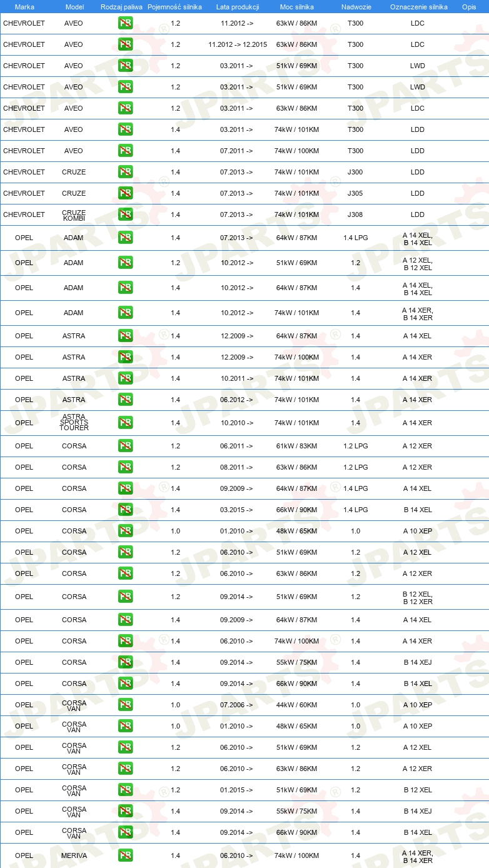Click the fuel icon for Corsa Van 55kW / 75KM
The width and height of the screenshot is (489, 868).
(x=125, y=811)
